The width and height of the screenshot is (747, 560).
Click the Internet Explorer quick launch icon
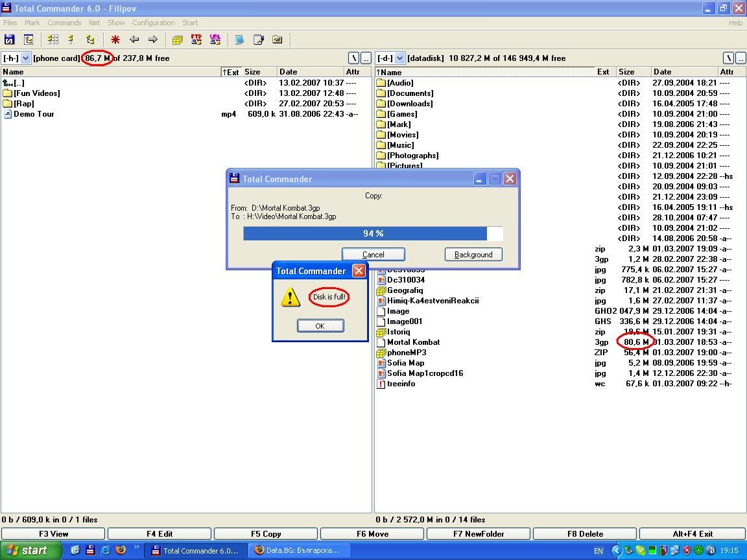point(105,550)
